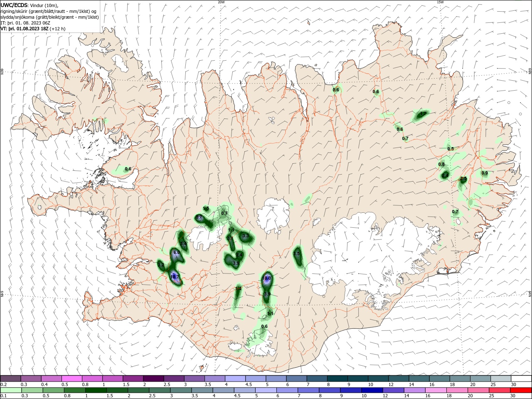The width and height of the screenshot is (532, 399).
Task: Pick the white 30 swatch in upper legend row
Action: [521, 379]
